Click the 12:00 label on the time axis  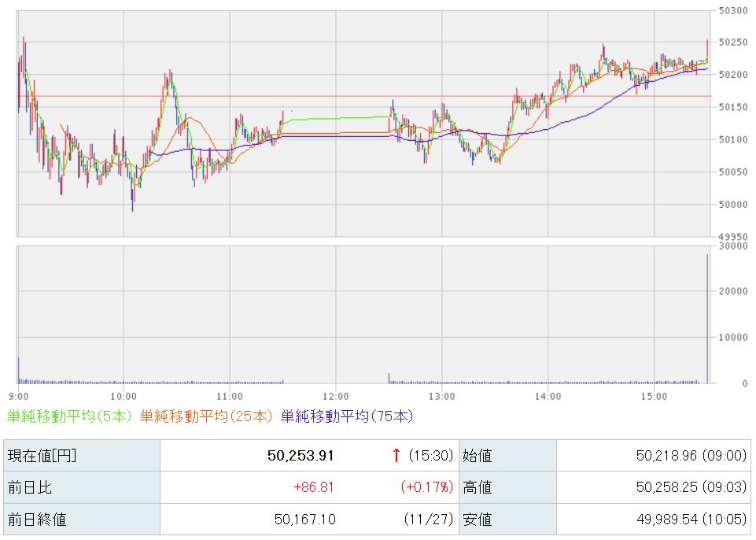(336, 396)
